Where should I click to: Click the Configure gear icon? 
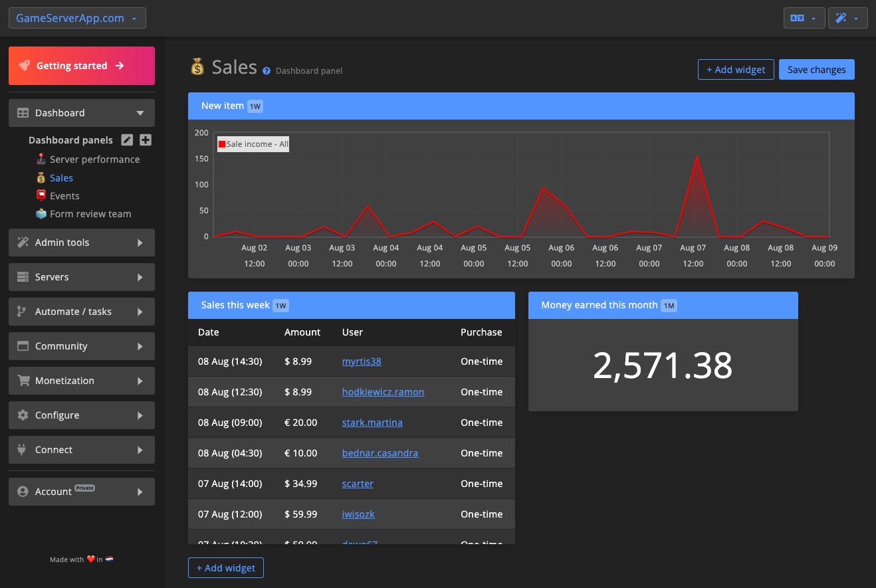23,415
